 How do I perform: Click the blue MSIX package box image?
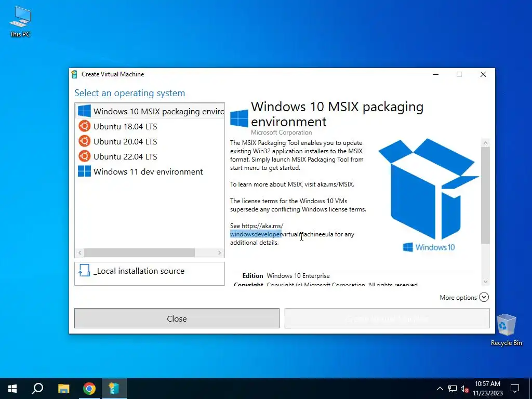tap(429, 189)
